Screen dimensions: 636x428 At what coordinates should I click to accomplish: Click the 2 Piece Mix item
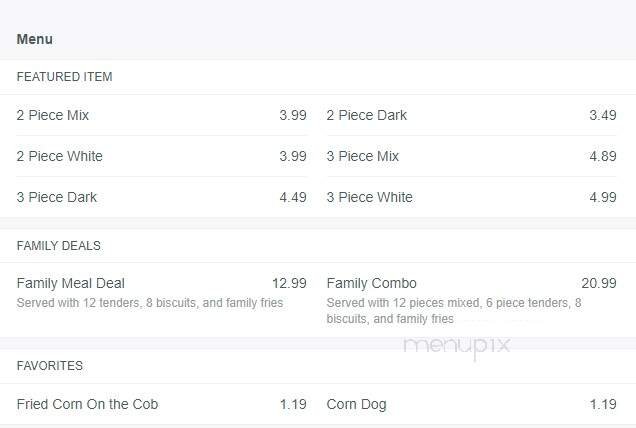(53, 115)
